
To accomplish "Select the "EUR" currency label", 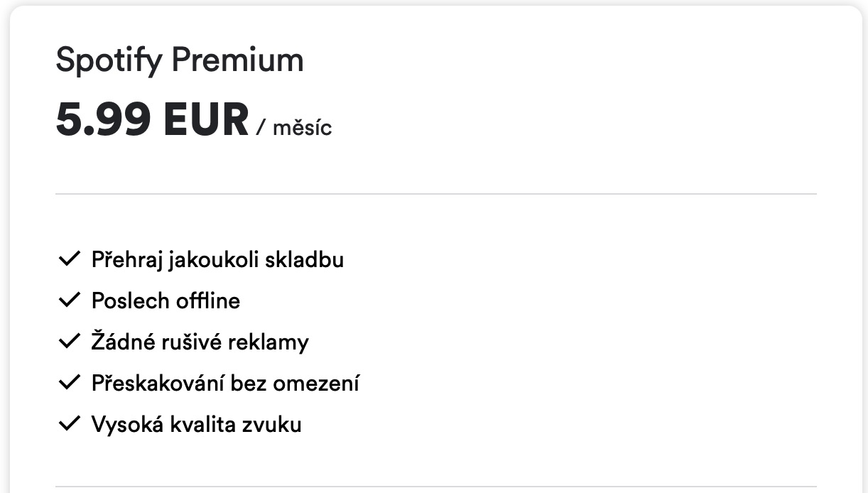I will [x=206, y=120].
